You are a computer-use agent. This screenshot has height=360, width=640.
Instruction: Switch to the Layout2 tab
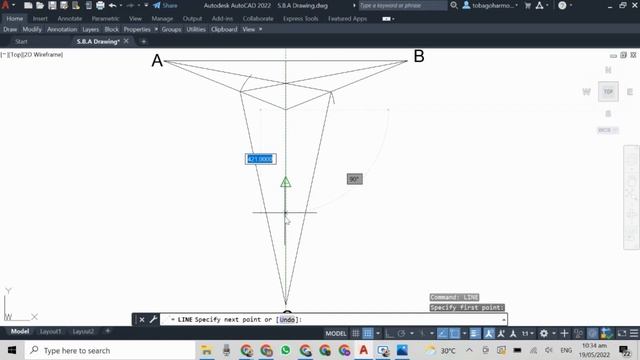coord(83,331)
